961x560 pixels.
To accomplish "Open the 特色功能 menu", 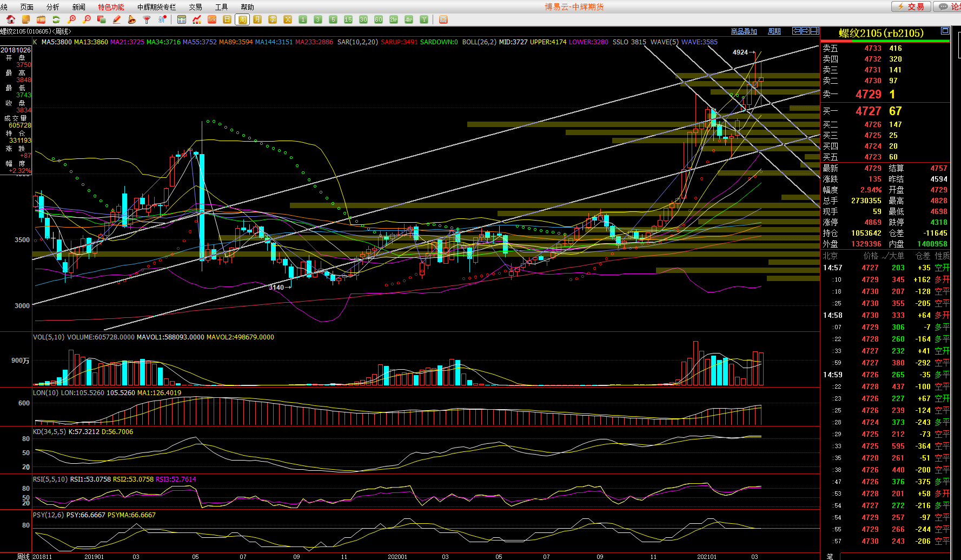I will [x=111, y=7].
